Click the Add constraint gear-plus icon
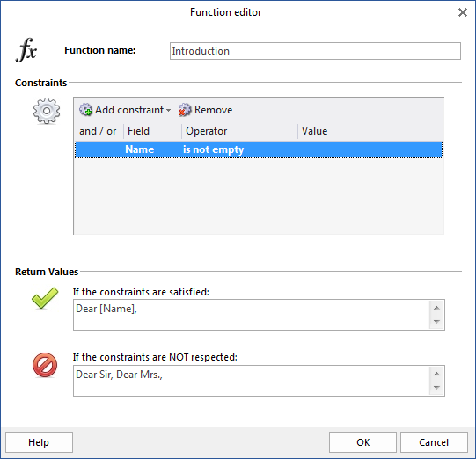Screen dimensions: 476x459 coord(85,110)
